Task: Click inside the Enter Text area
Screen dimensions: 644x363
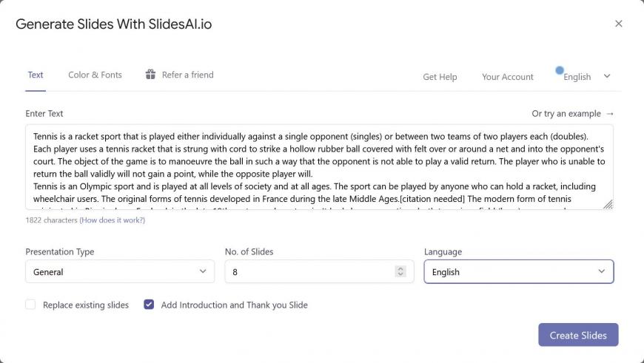Action: tap(319, 167)
